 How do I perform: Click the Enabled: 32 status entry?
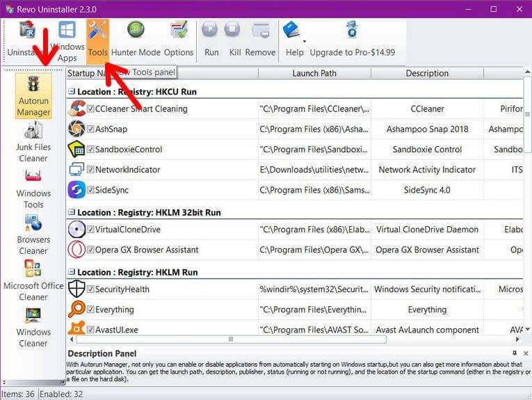tap(61, 394)
